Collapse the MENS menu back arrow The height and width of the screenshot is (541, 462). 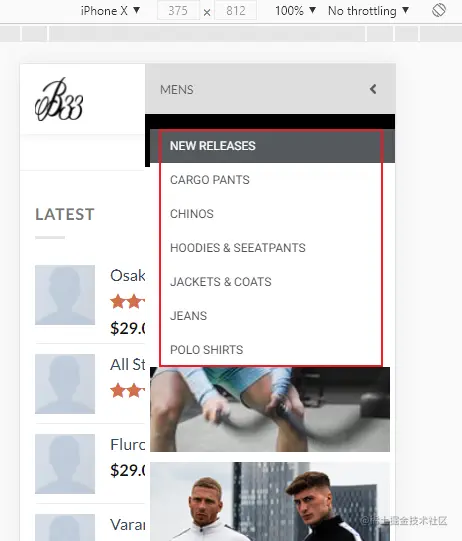pyautogui.click(x=373, y=89)
